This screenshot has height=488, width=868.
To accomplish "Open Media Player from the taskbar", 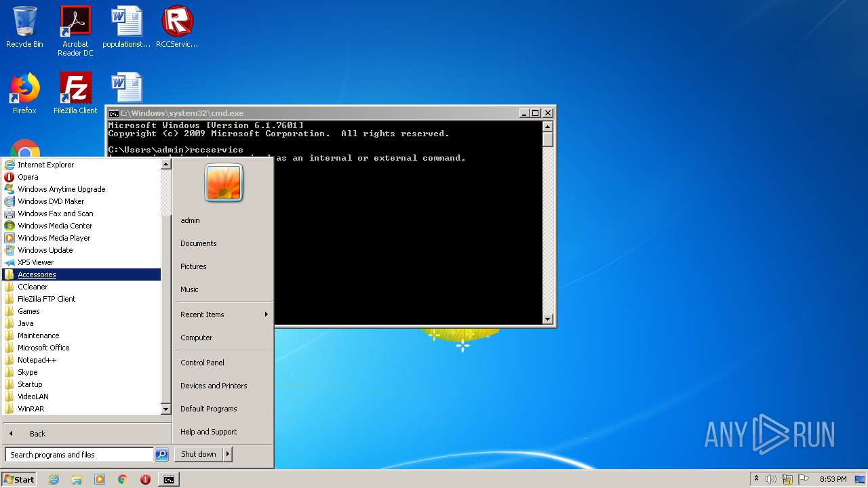I will click(100, 479).
